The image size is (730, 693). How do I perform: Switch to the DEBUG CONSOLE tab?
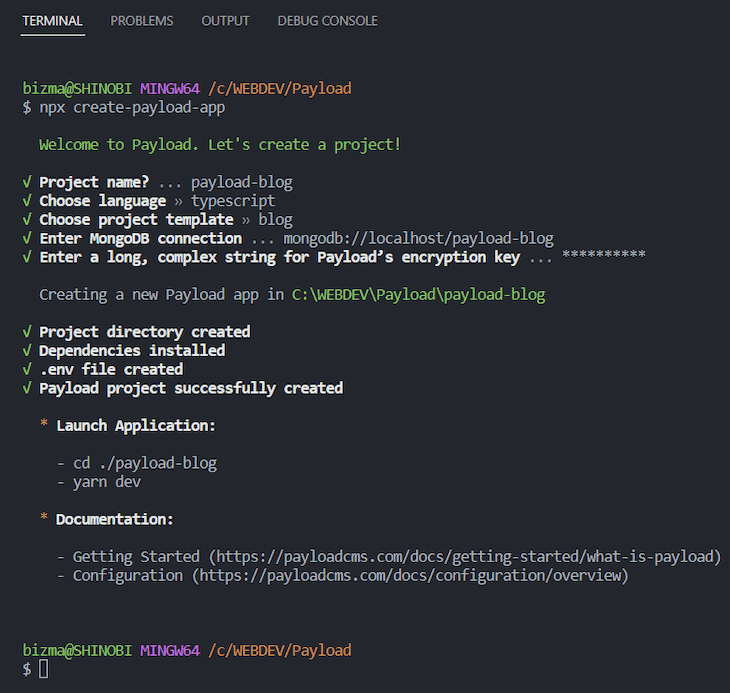(x=327, y=21)
